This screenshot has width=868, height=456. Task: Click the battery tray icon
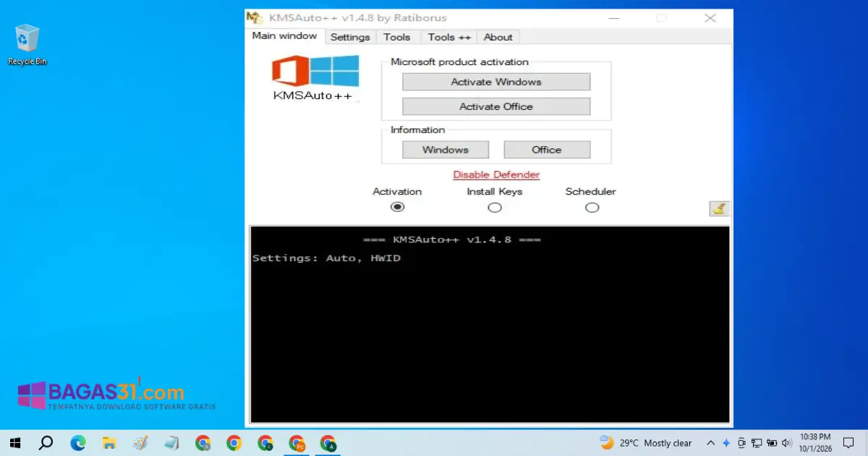(772, 443)
